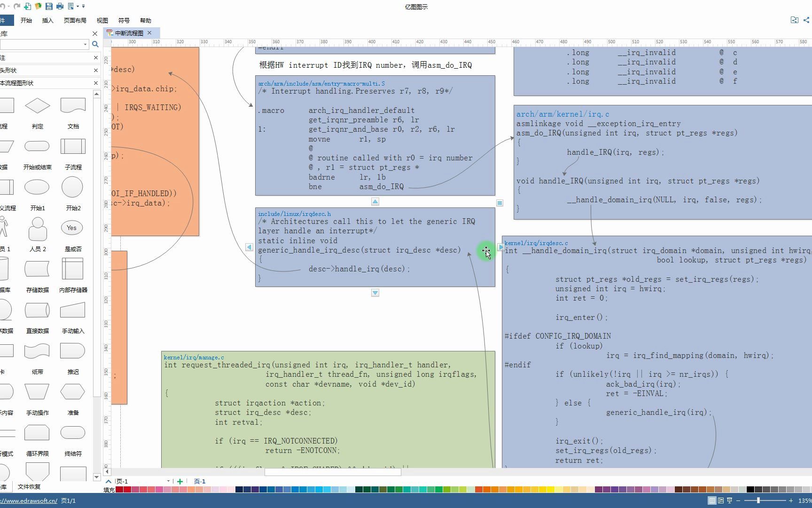
Task: Select the 是或否 Yes shape
Action: click(x=72, y=228)
